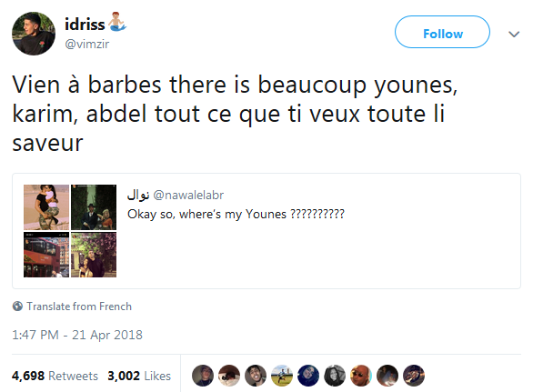Open idriss profile avatar photo
This screenshot has width=533, height=392.
coord(34,34)
